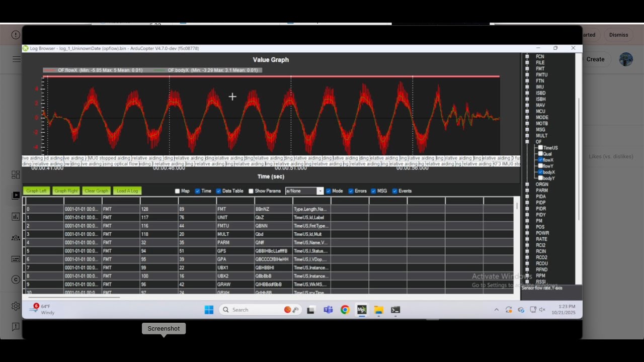Open Task View in the taskbar
The height and width of the screenshot is (362, 644).
[311, 310]
